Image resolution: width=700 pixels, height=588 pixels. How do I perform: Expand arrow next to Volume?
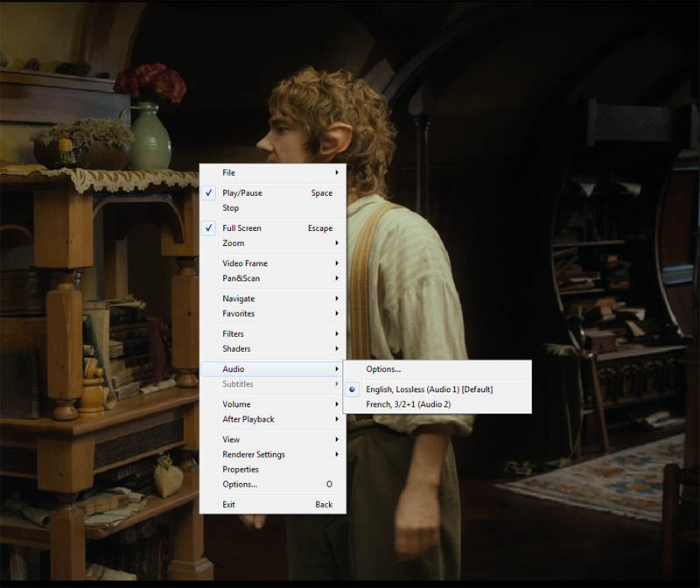[x=337, y=404]
